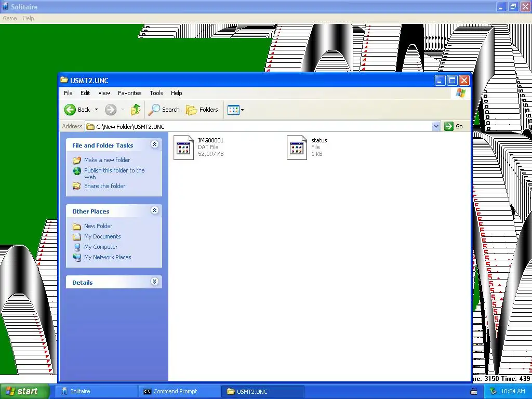Open the Views dropdown arrow

point(242,110)
